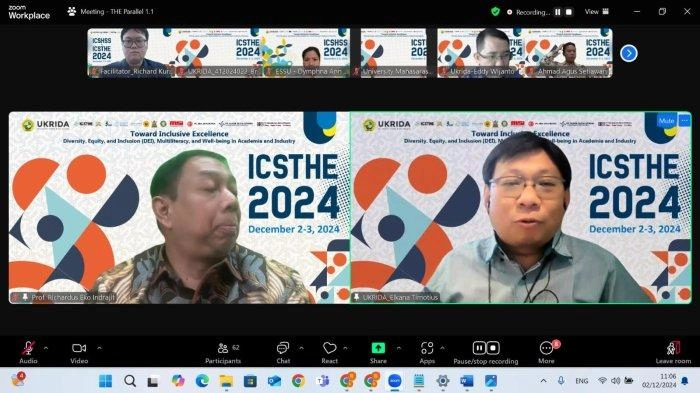Open Windows taskbar Search

(130, 381)
